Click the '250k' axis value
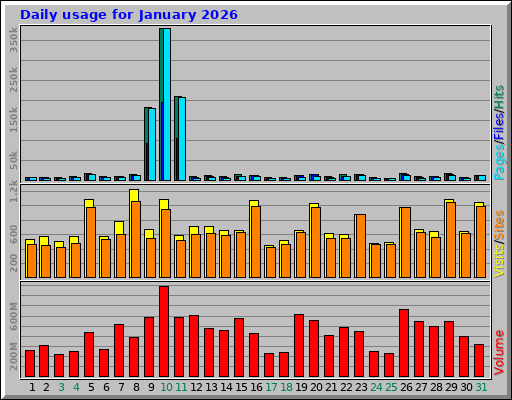Image resolution: width=512 pixels, height=400 pixels. tap(13, 80)
